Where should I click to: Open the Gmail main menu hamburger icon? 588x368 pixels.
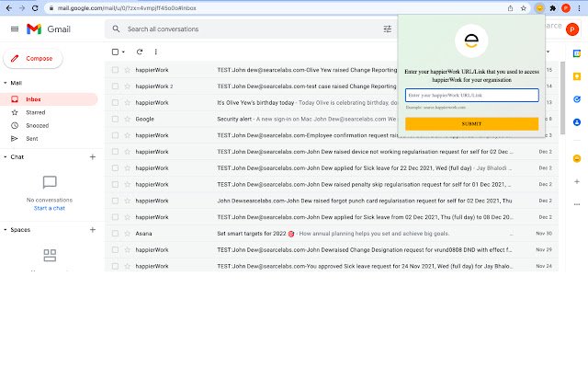pos(15,29)
